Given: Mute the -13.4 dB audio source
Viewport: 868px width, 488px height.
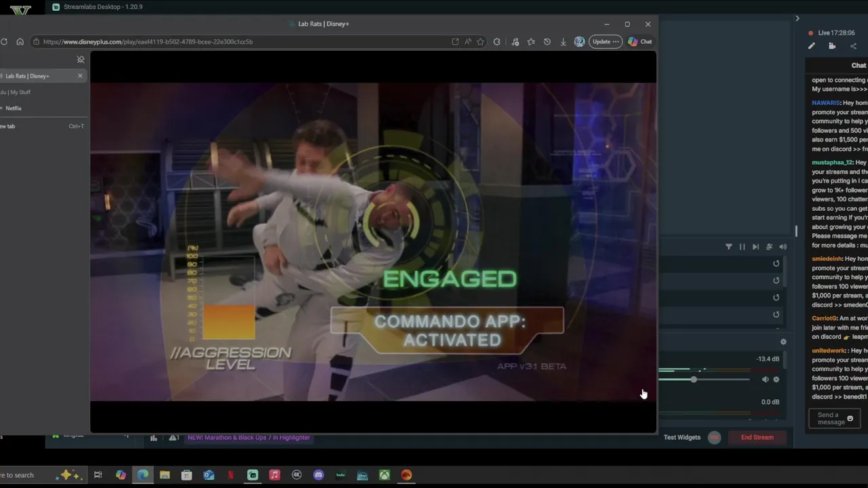Looking at the screenshot, I should 765,380.
